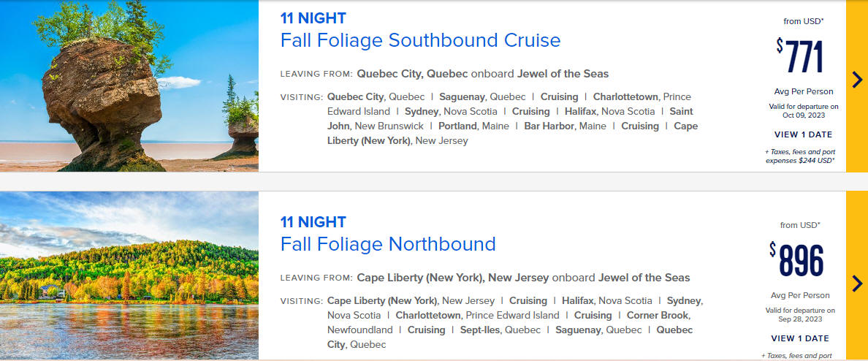The image size is (868, 361).
Task: Click the $771 price for Southbound cruise
Action: pos(800,57)
